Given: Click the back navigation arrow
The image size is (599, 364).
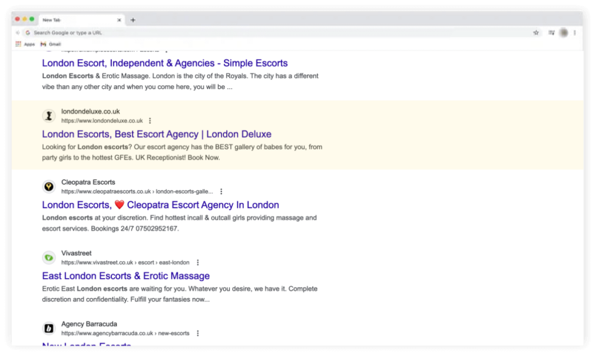Looking at the screenshot, I should tap(18, 33).
